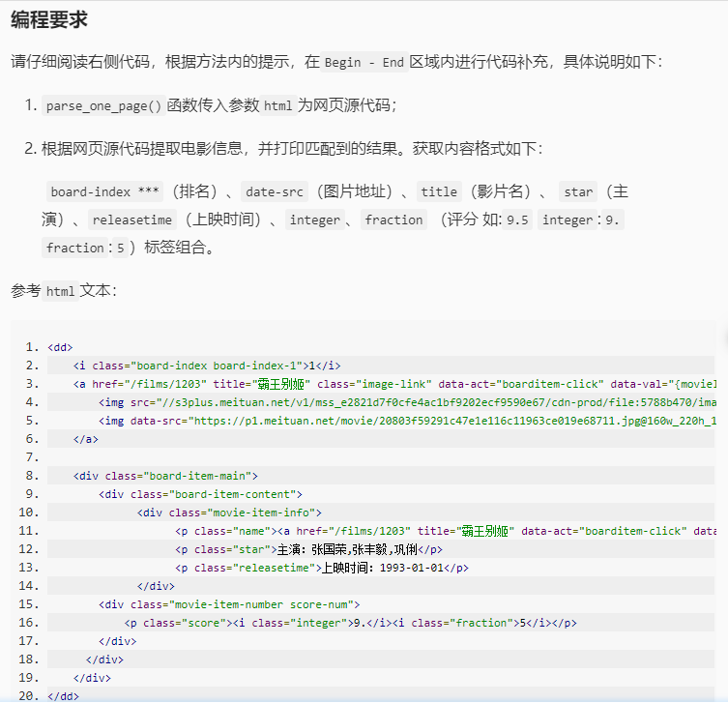Click the 上映时间: 1993-01-01 line
The image size is (728, 703).
(322, 568)
